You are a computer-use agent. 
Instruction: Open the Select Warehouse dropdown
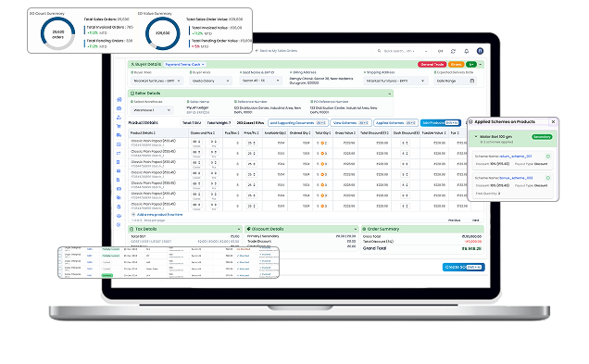(x=152, y=110)
